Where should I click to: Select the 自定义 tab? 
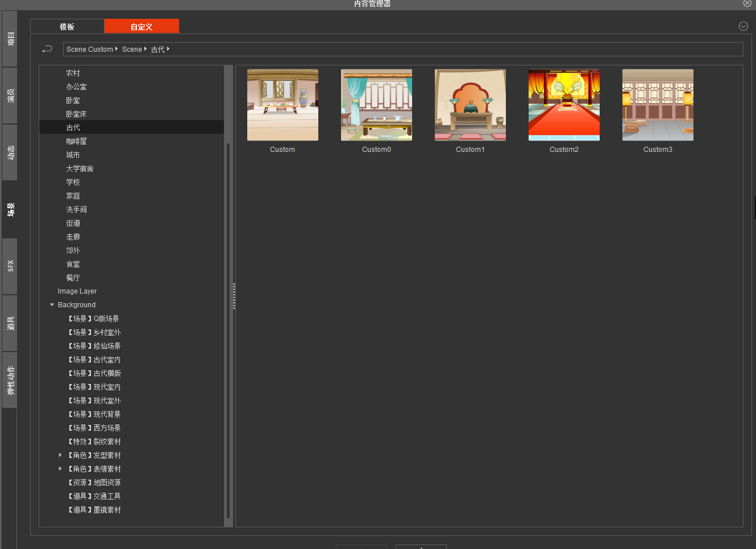pyautogui.click(x=142, y=27)
